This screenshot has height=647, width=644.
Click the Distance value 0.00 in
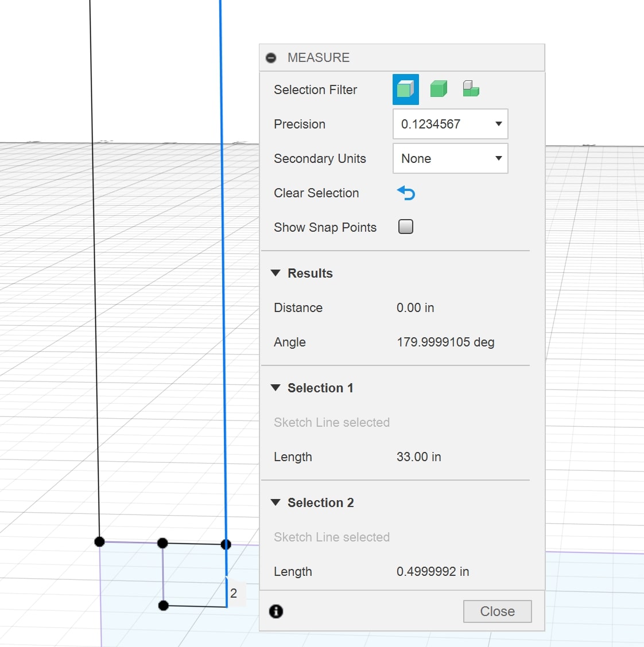pos(415,308)
